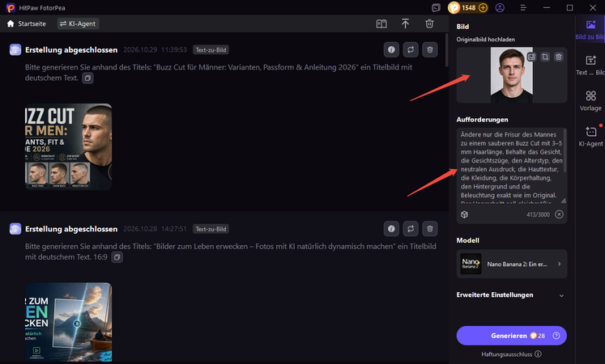Copy the Buzz Cut prompt text
The height and width of the screenshot is (364, 605).
[x=87, y=78]
